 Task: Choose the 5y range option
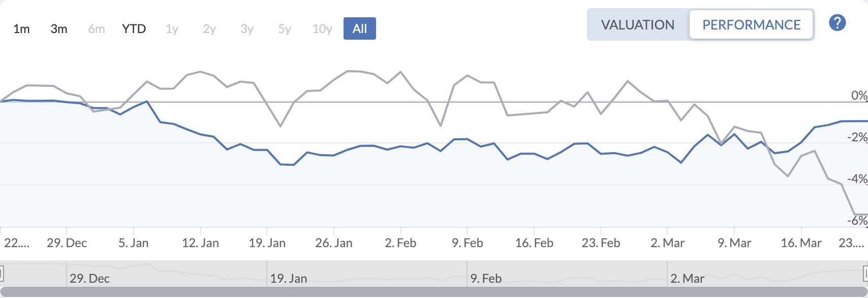[x=285, y=29]
